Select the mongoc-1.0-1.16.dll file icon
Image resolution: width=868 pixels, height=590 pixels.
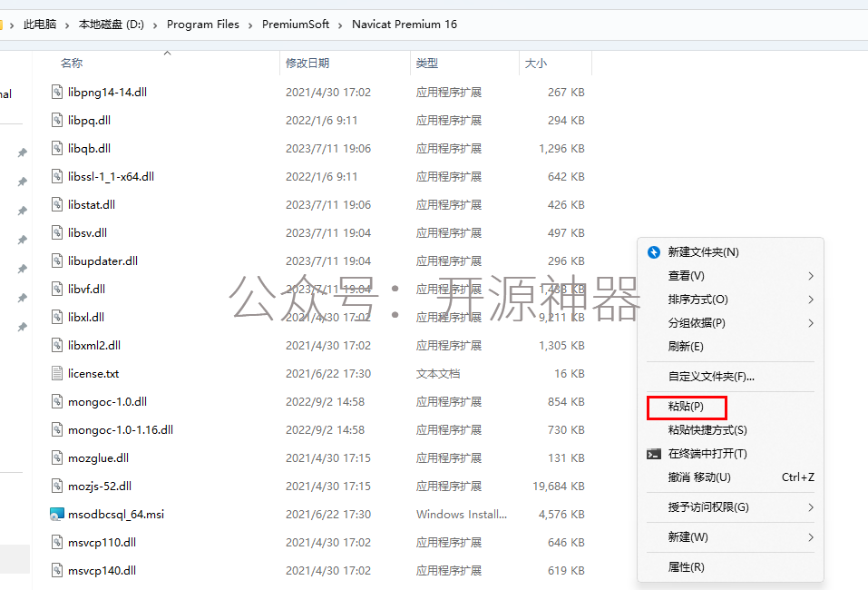point(57,429)
